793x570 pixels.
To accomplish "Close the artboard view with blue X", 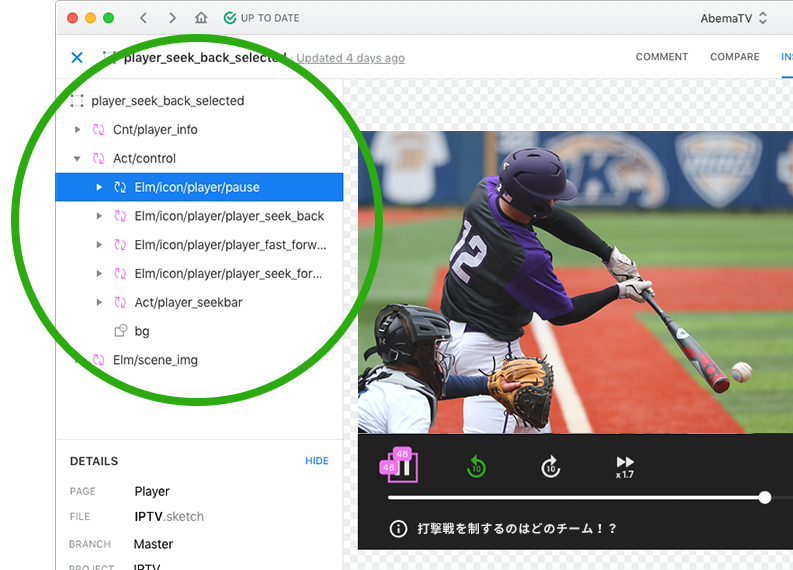I will pyautogui.click(x=77, y=58).
